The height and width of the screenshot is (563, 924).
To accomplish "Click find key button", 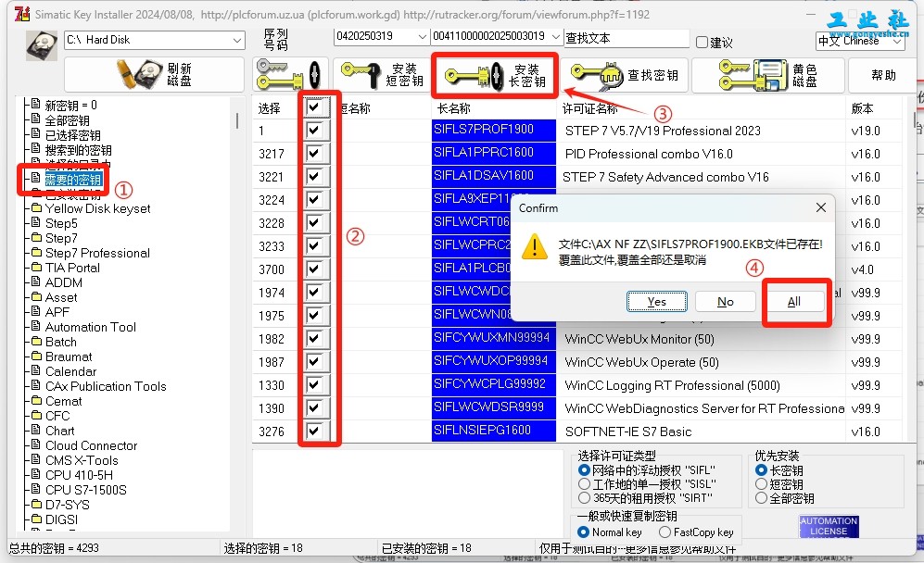I will click(624, 75).
